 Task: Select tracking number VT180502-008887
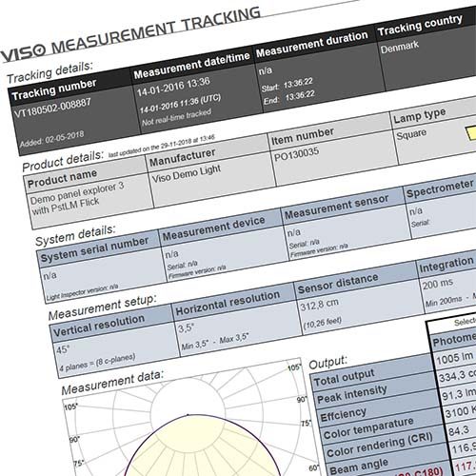[x=52, y=108]
